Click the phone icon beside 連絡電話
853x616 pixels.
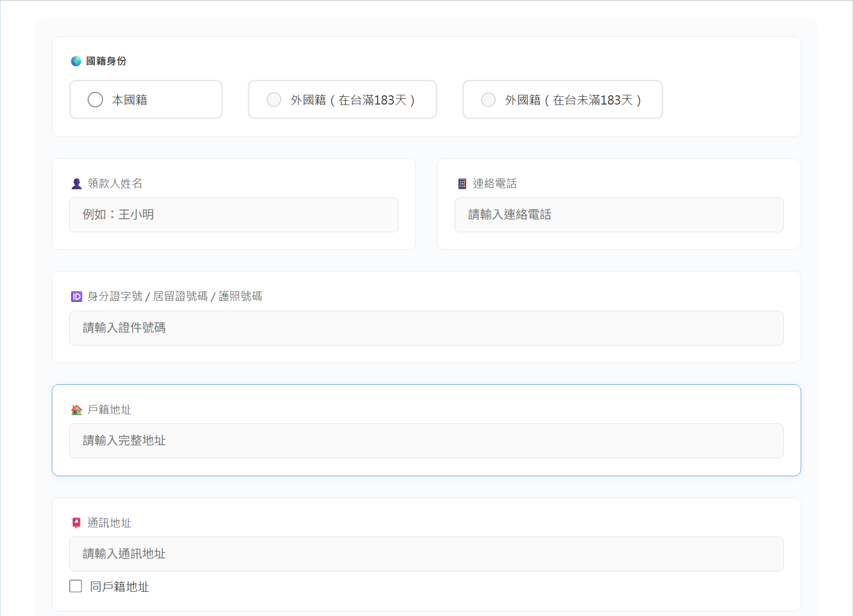462,184
